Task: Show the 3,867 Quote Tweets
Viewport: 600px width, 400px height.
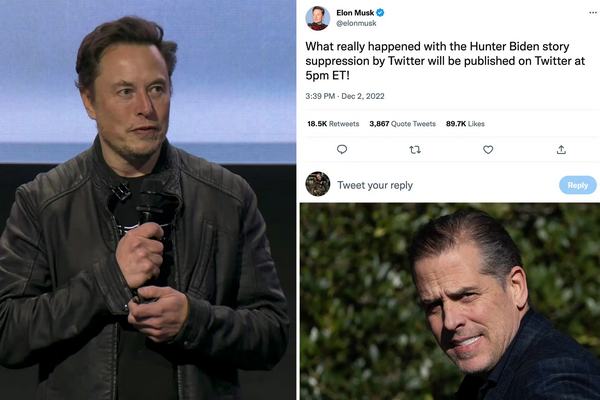Action: (x=402, y=124)
